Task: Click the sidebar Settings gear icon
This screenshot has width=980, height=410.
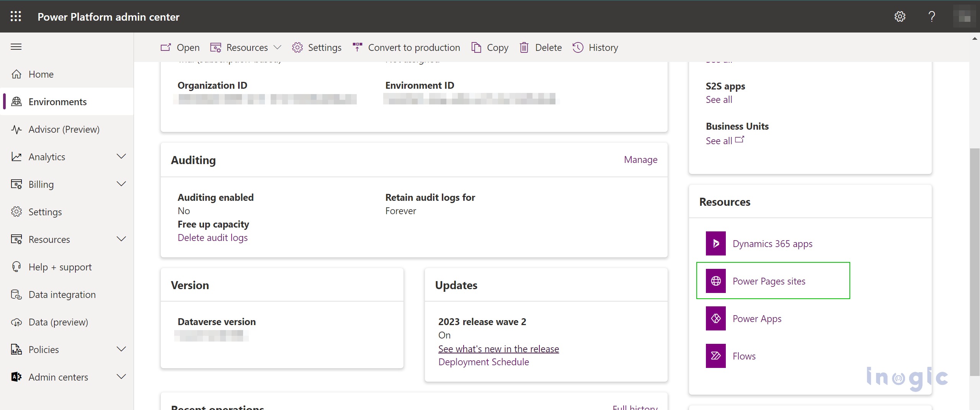Action: [x=16, y=212]
